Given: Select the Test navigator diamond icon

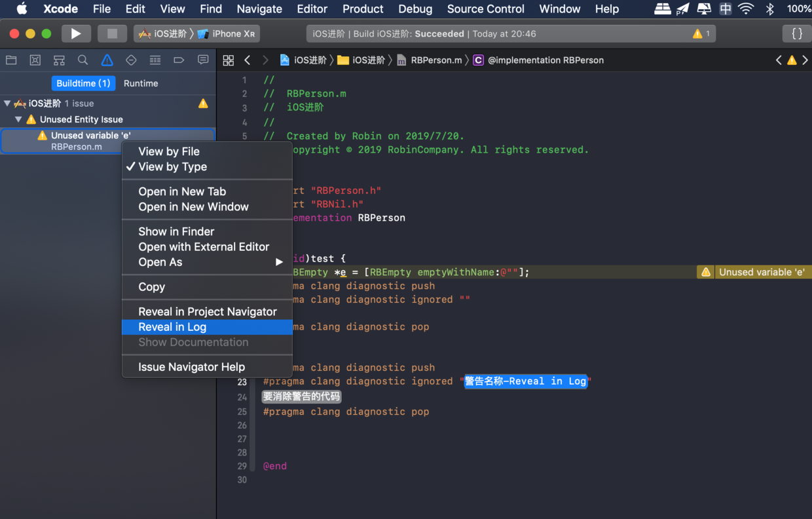Looking at the screenshot, I should tap(130, 60).
